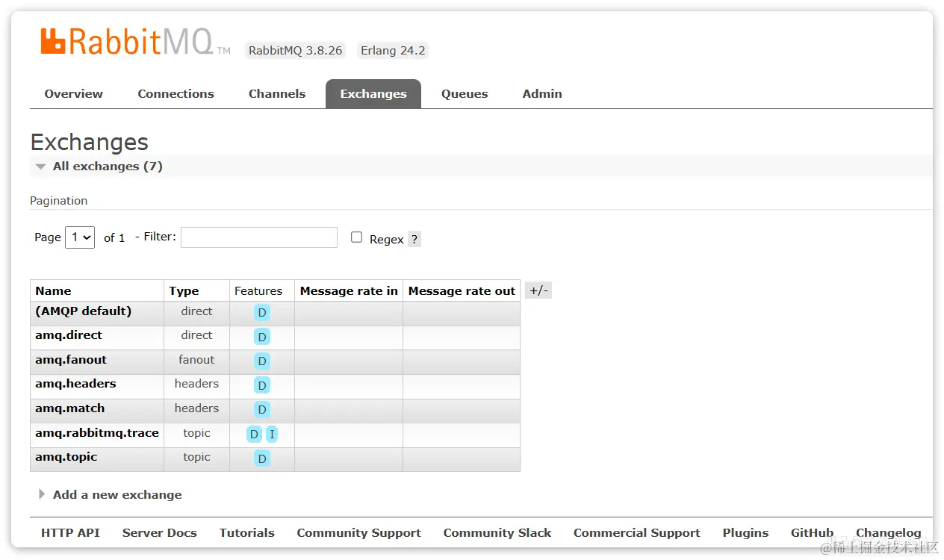
Task: Toggle columns with the +/- button
Action: [x=538, y=290]
